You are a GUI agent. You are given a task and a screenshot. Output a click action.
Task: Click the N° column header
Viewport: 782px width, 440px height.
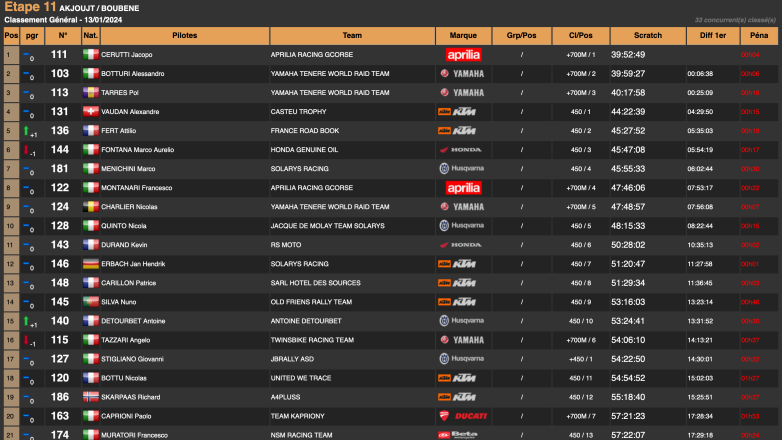[x=63, y=36]
